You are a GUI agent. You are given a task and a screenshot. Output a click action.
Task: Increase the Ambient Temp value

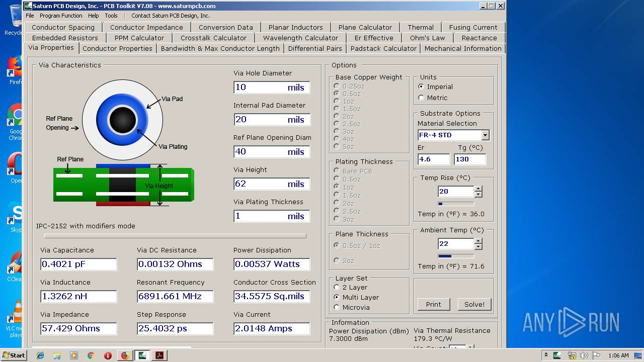pos(478,241)
